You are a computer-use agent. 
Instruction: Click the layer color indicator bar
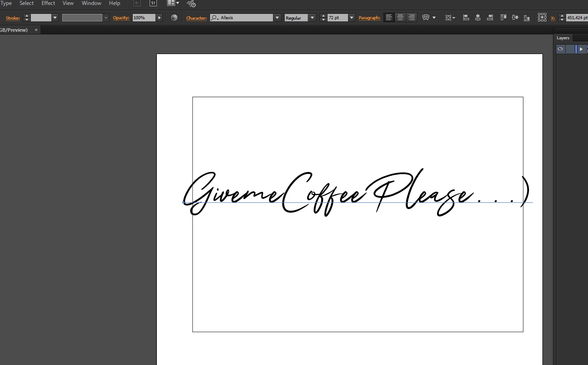(576, 49)
